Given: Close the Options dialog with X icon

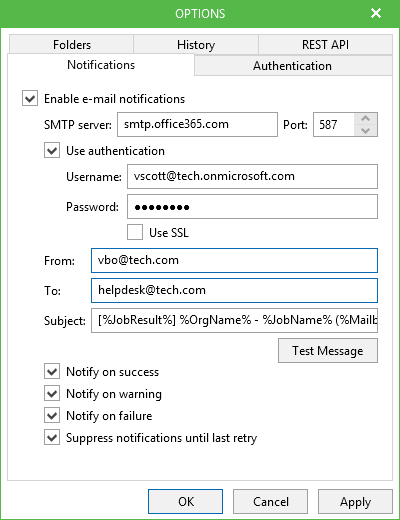Looking at the screenshot, I should point(376,13).
